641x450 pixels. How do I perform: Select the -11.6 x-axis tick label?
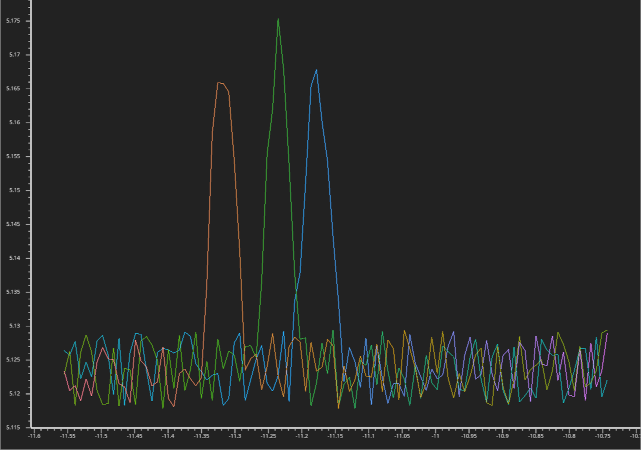pyautogui.click(x=34, y=436)
